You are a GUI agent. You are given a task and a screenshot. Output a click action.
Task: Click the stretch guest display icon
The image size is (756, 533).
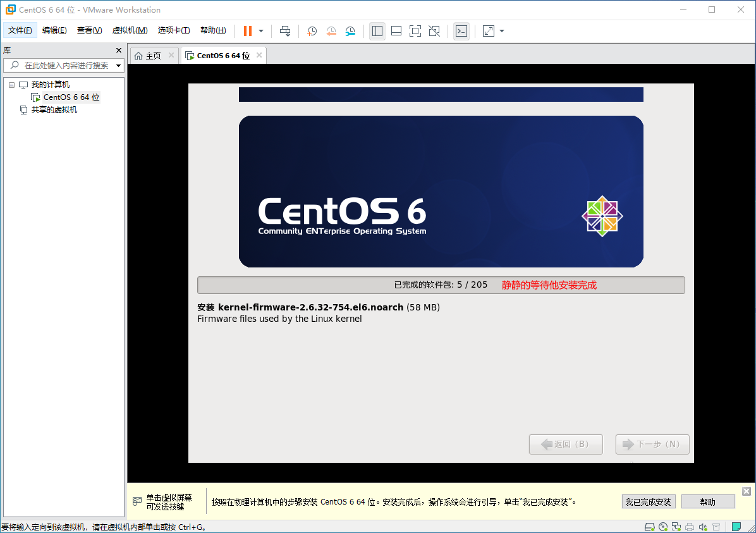point(489,31)
